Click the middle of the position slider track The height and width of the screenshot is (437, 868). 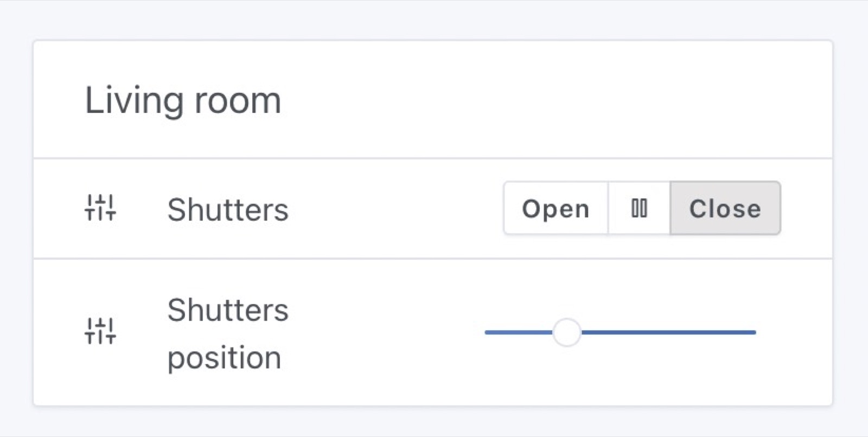pyautogui.click(x=621, y=332)
